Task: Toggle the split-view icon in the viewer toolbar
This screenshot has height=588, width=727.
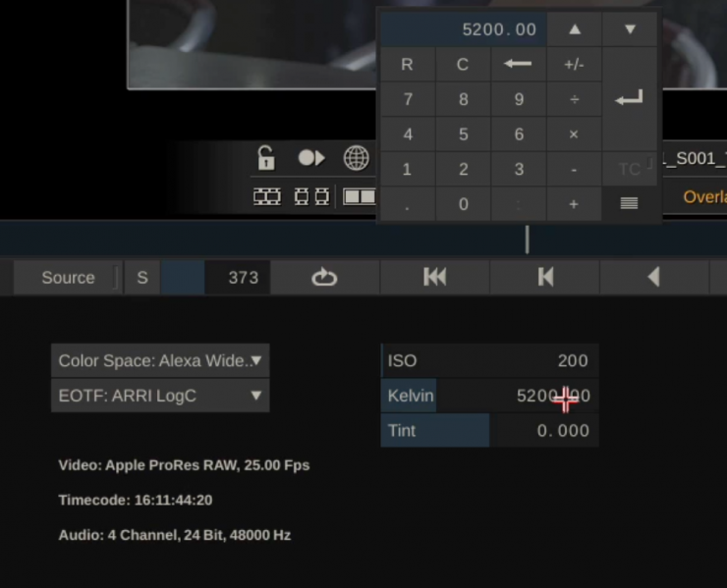Action: pos(359,196)
